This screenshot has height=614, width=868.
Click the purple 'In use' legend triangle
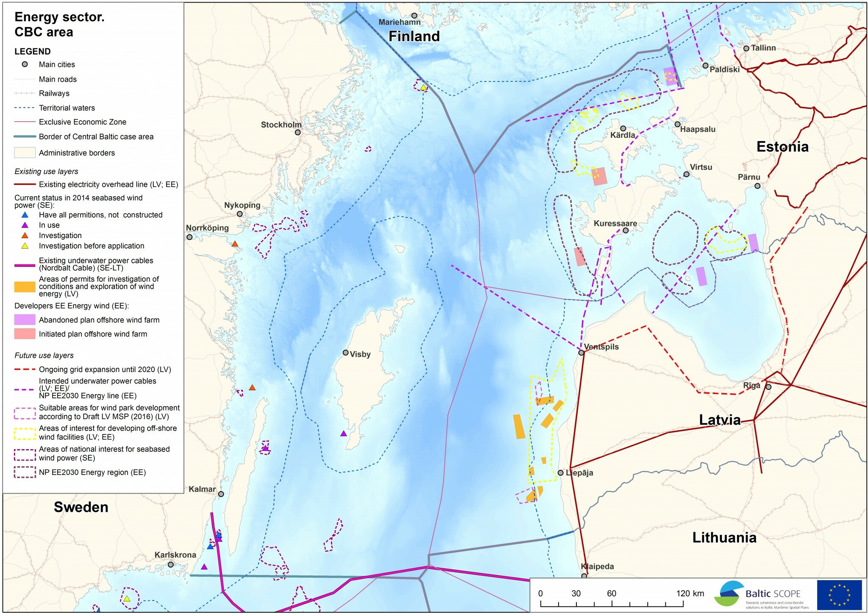pos(25,225)
